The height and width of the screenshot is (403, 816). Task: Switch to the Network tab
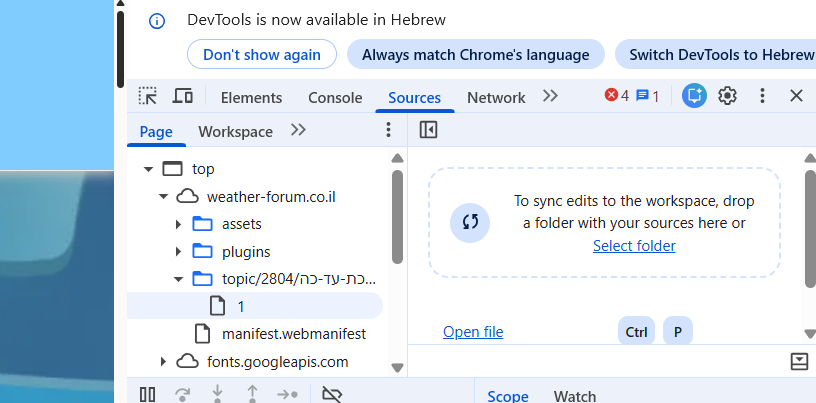pyautogui.click(x=496, y=97)
